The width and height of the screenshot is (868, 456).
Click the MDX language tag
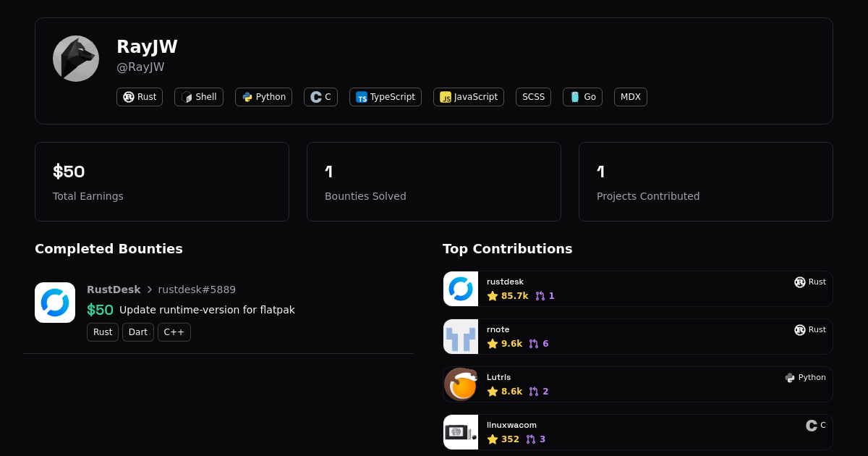pos(630,97)
